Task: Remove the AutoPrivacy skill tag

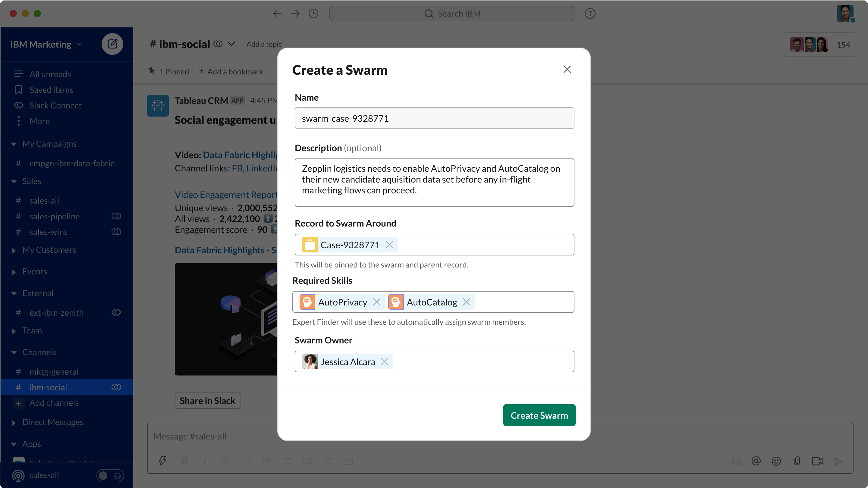Action: pyautogui.click(x=377, y=302)
